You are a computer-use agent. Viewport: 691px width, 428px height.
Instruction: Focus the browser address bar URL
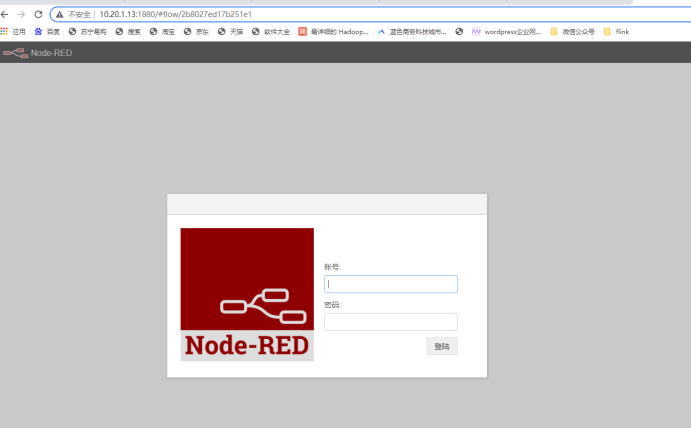coord(175,15)
